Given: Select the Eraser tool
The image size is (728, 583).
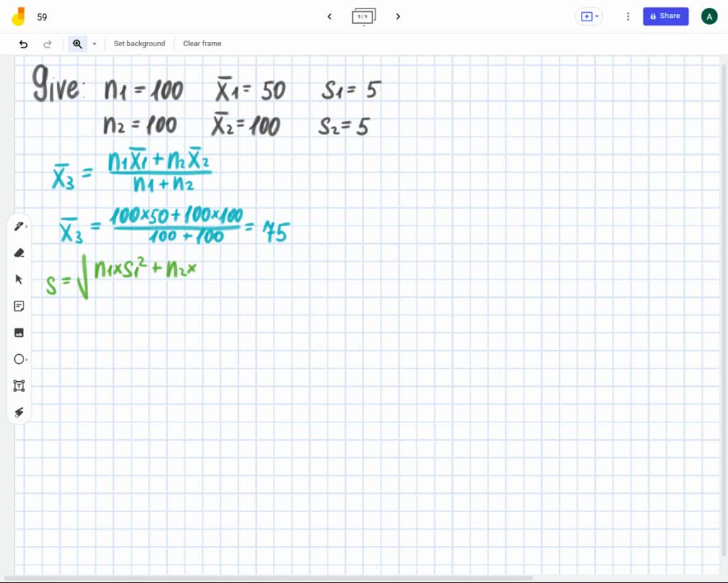Looking at the screenshot, I should pyautogui.click(x=19, y=252).
